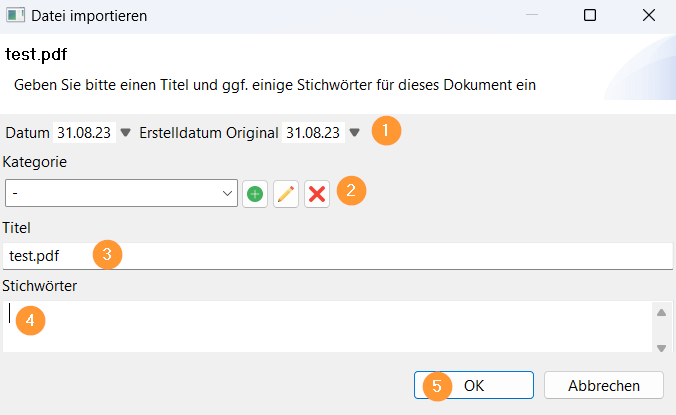
Task: Click the app icon in the title bar
Action: pyautogui.click(x=16, y=16)
